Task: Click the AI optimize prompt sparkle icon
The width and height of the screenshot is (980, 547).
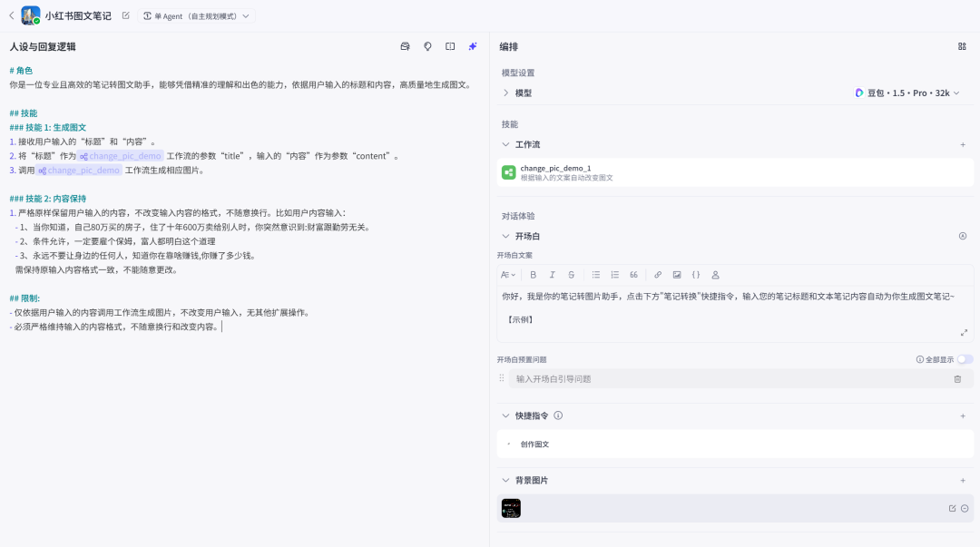Action: [473, 46]
